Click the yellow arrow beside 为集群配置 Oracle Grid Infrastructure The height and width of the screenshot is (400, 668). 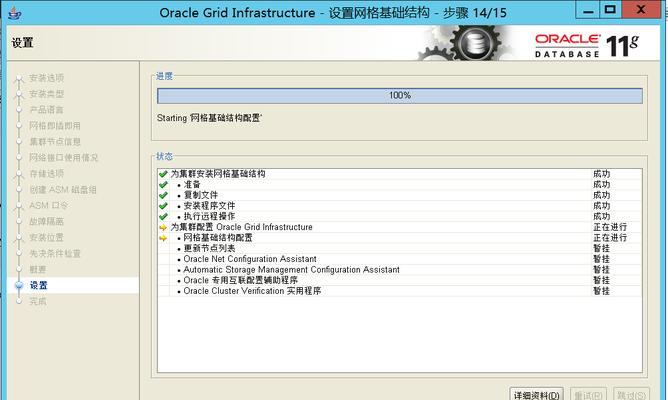[x=163, y=227]
